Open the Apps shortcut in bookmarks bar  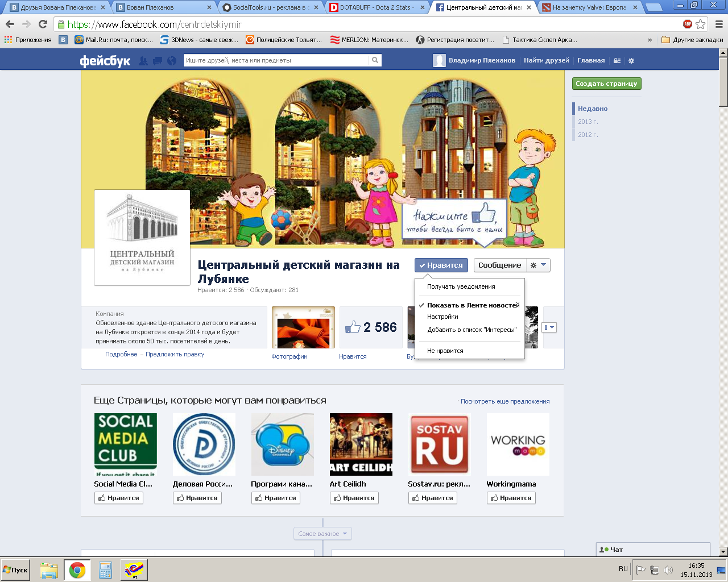(x=28, y=40)
